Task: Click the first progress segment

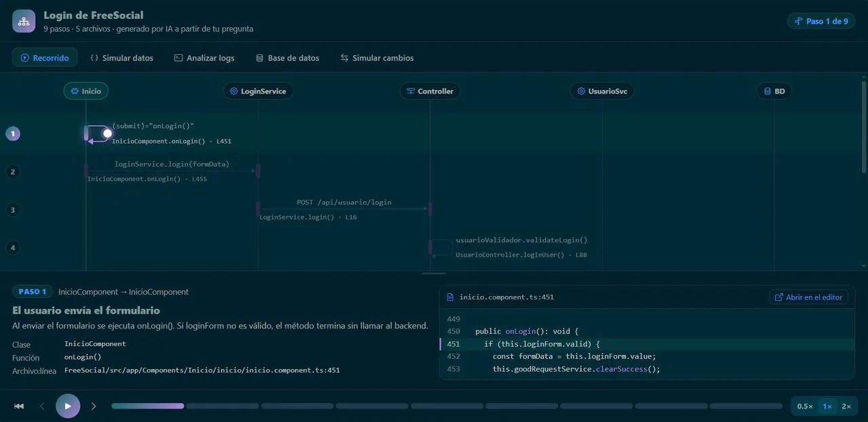Action: tap(148, 406)
